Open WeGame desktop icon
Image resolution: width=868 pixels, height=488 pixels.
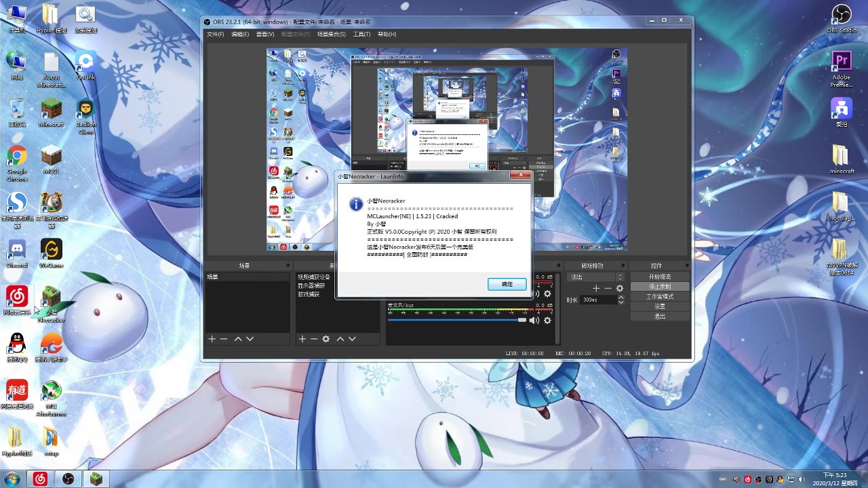52,253
